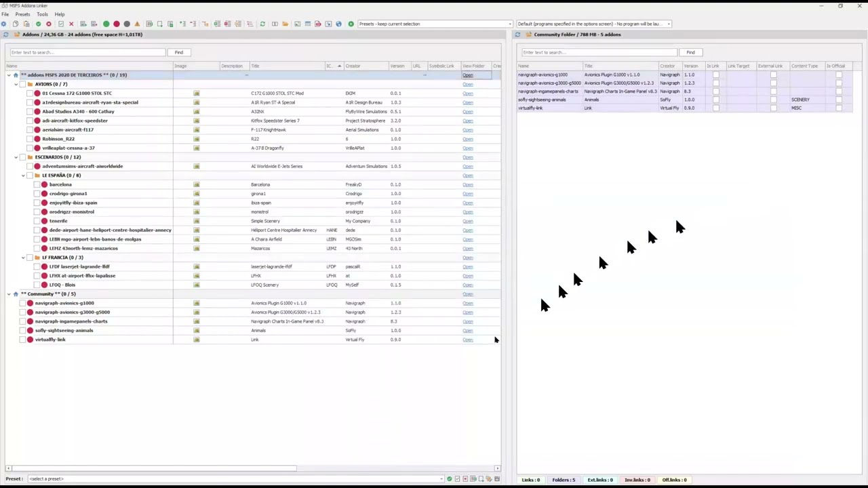Click the green checkmark circle toolbar icon
The image size is (868, 488).
38,24
